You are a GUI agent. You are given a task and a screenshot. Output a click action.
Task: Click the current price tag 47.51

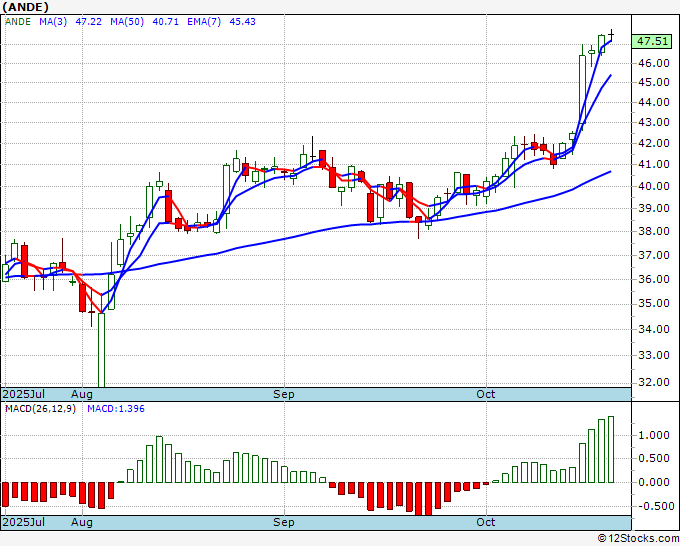coord(652,42)
